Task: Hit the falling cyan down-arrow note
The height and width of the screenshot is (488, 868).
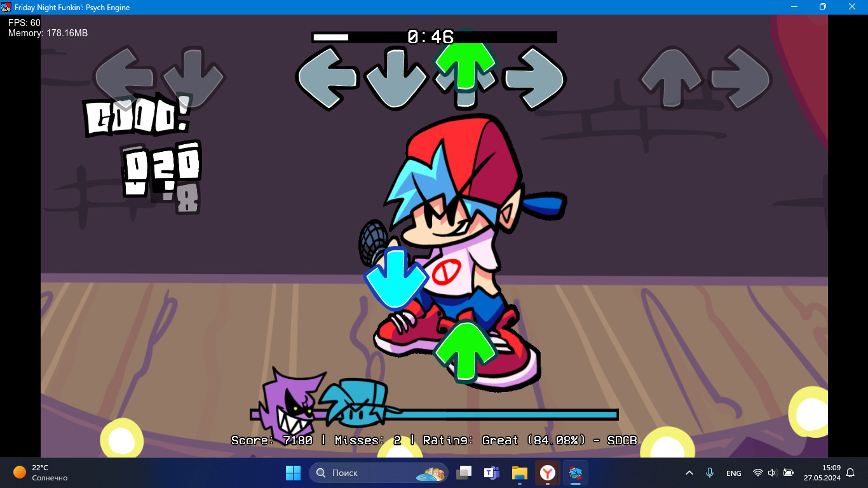Action: 395,278
